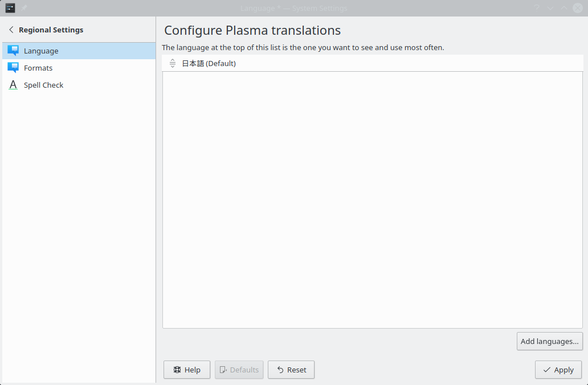Select the 日本語 (Default) language row
The height and width of the screenshot is (385, 588).
tap(373, 63)
